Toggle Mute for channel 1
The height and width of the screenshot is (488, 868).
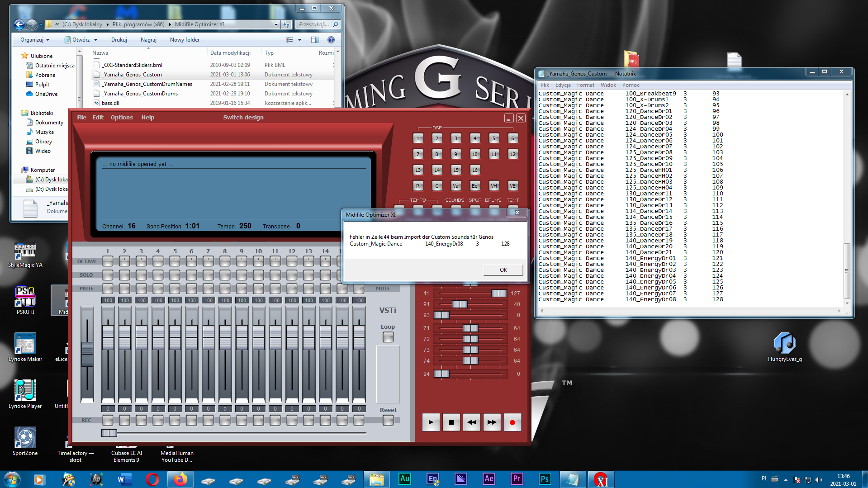pos(108,288)
